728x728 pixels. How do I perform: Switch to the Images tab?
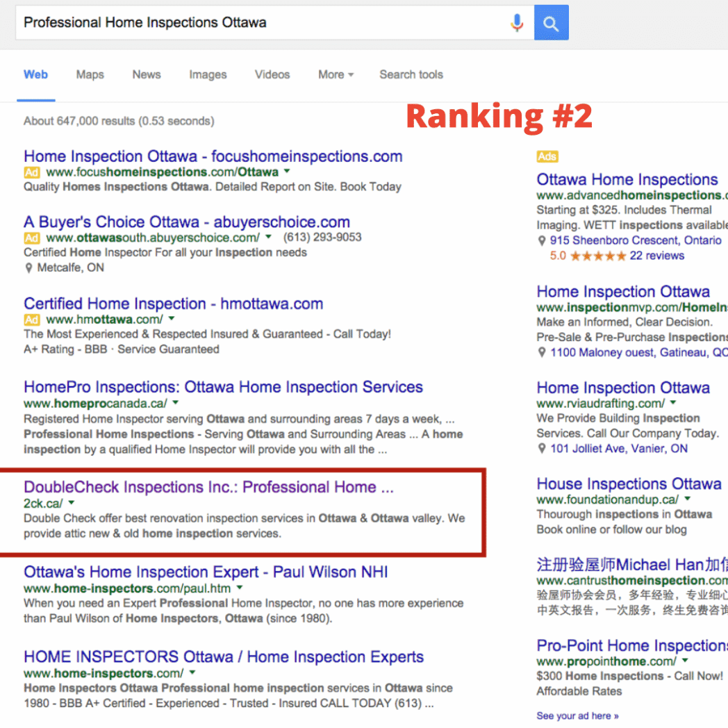coord(208,74)
